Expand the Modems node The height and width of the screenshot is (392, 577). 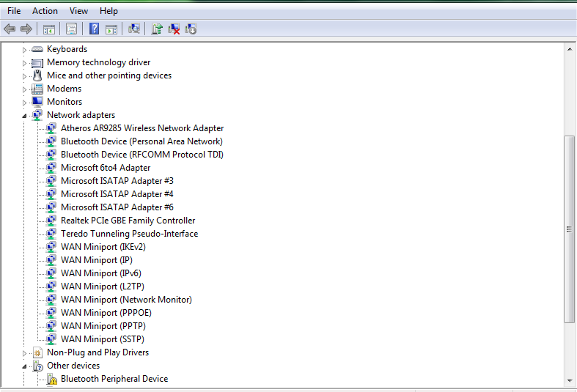point(24,89)
